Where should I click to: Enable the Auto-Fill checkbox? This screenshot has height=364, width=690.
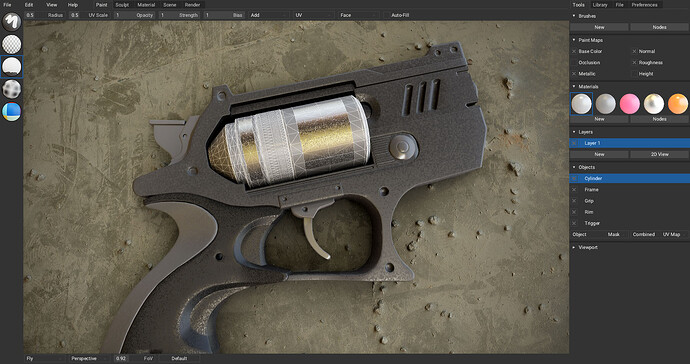pos(386,15)
